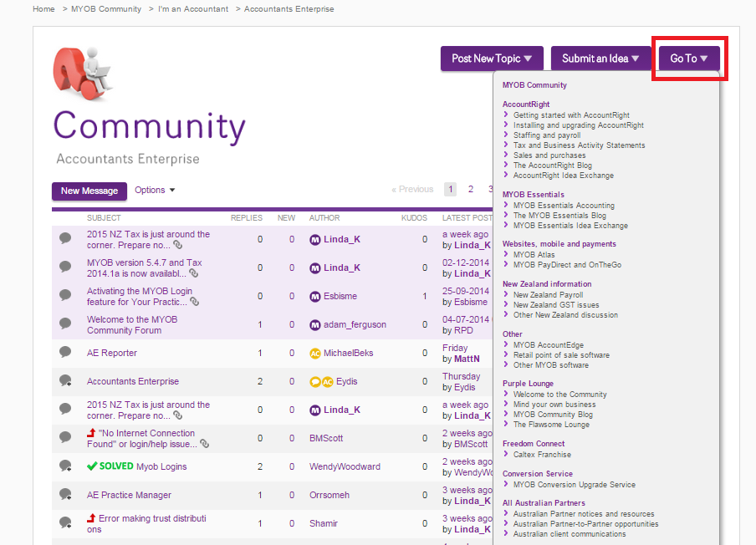Open the Post New Topic dropdown
Viewport: 756px width, 545px height.
pyautogui.click(x=492, y=59)
